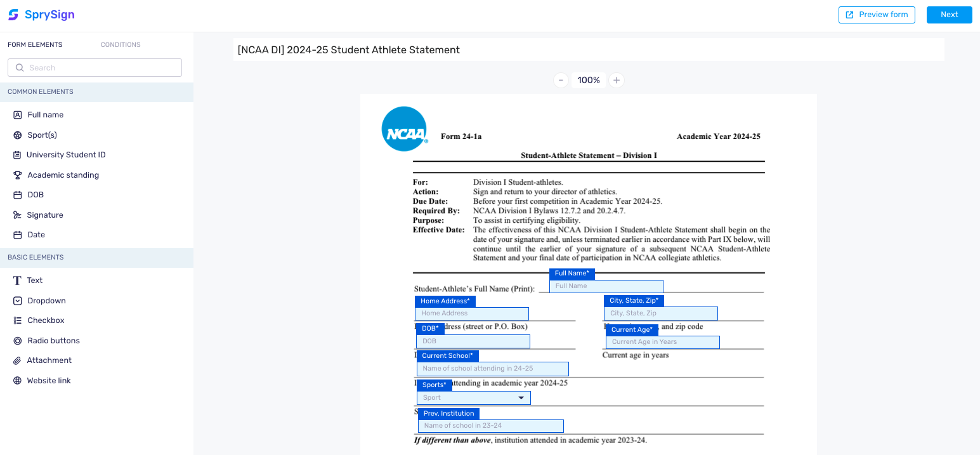Choose the Checkbox list icon
This screenshot has width=980, height=455.
coord(18,320)
